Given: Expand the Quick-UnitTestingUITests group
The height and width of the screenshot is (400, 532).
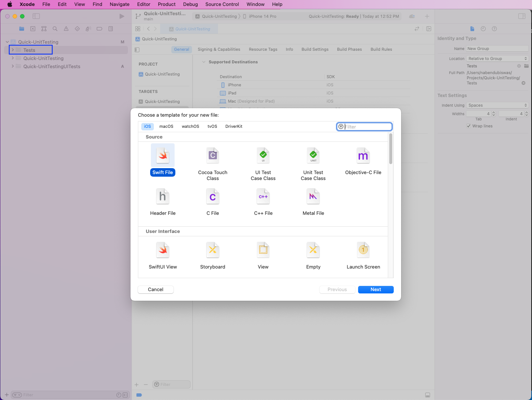Looking at the screenshot, I should point(13,66).
